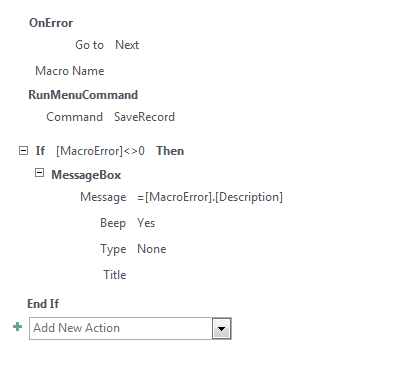Screen dimensions: 412x370
Task: Click the Then keyword
Action: (170, 151)
